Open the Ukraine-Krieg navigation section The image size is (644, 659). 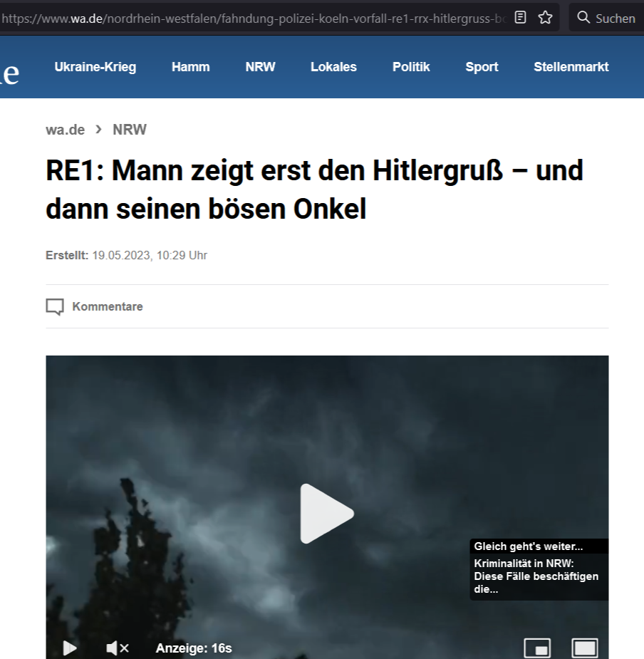click(95, 67)
